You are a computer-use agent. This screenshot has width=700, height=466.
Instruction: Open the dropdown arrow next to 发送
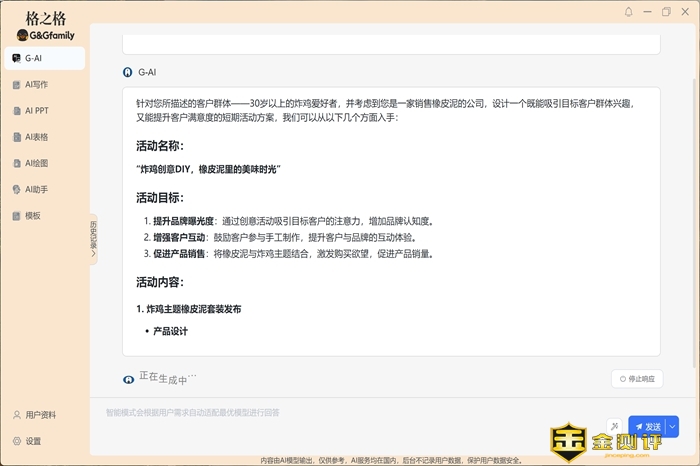[x=672, y=426]
